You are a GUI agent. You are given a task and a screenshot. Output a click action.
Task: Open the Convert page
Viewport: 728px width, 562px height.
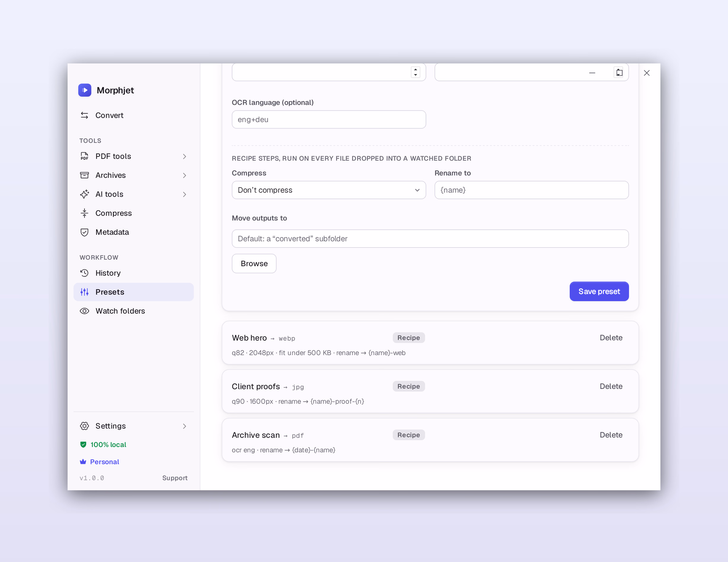click(133, 115)
